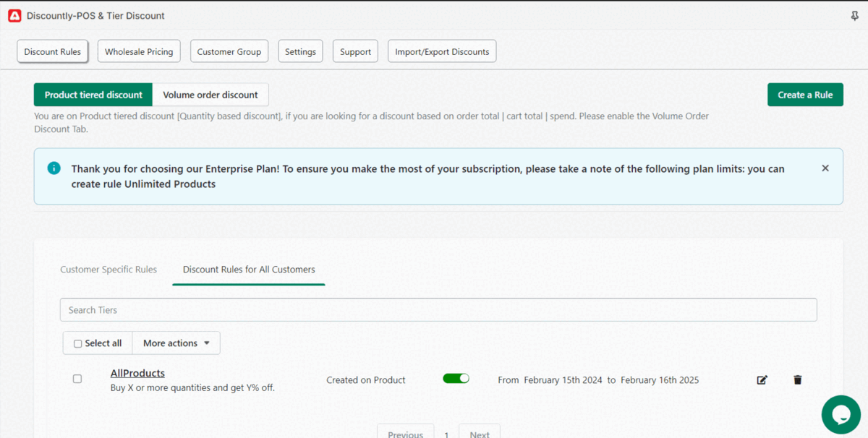This screenshot has height=438, width=868.
Task: Delete the AllProducts rule with trash icon
Action: tap(797, 380)
